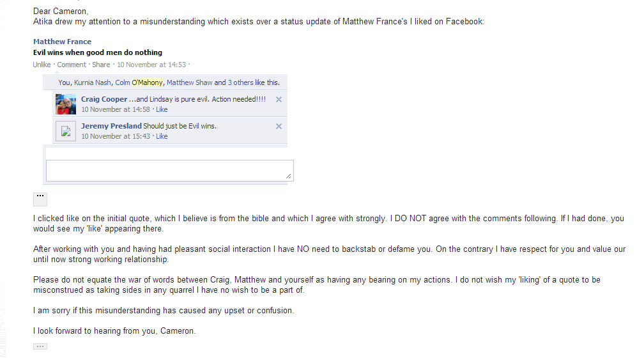Open Matthew France's profile from post header

[62, 42]
